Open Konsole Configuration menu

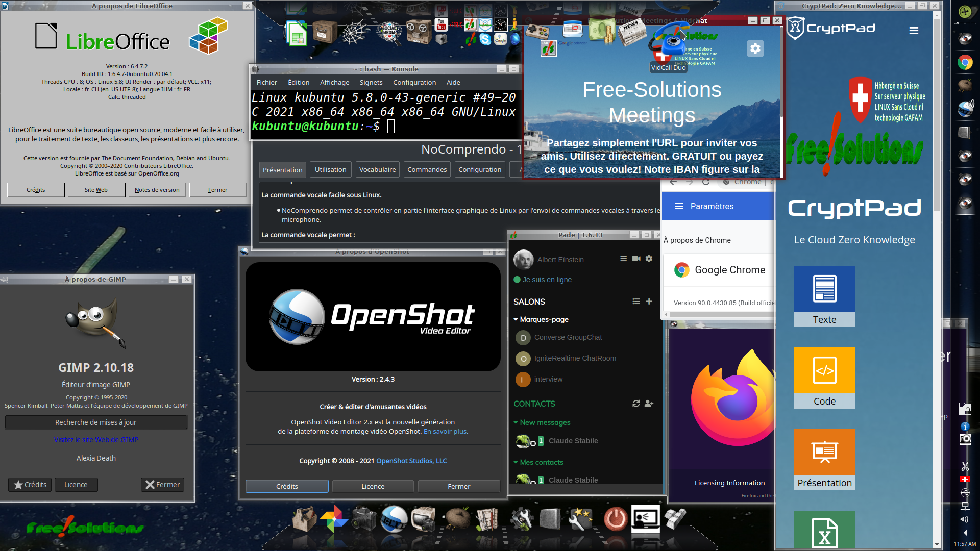point(414,82)
